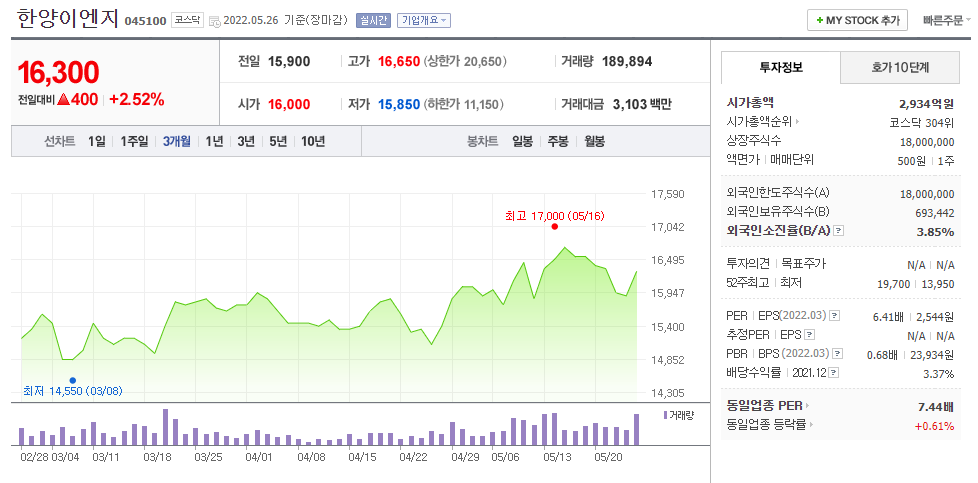Image resolution: width=978 pixels, height=483 pixels.
Task: Click the 52주최고 label
Action: click(748, 283)
